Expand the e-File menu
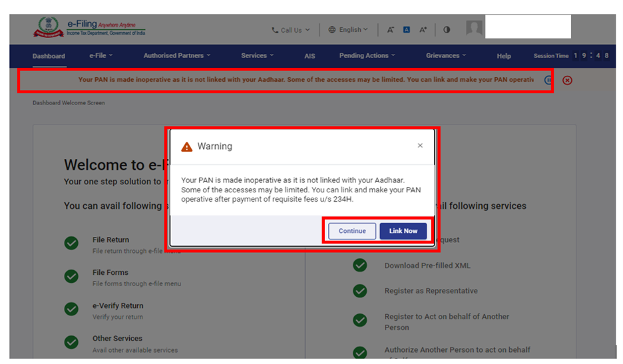Image resolution: width=623 pixels, height=364 pixels. (x=101, y=56)
